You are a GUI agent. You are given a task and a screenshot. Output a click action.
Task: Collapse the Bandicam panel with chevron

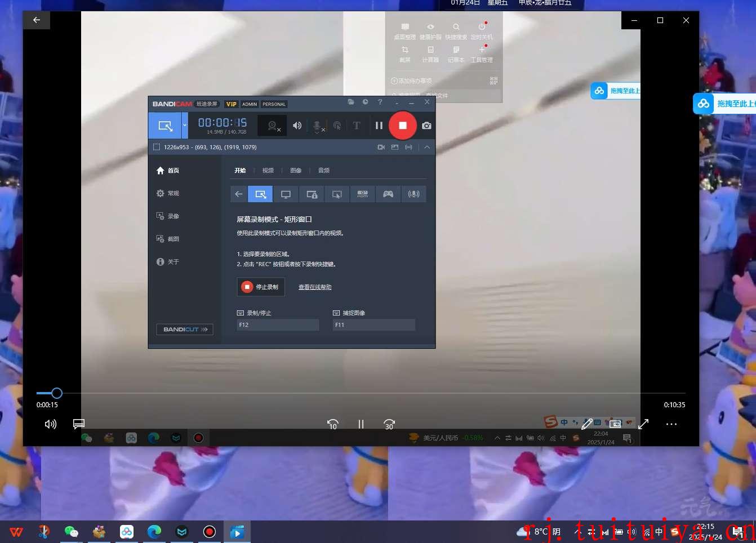coord(427,147)
